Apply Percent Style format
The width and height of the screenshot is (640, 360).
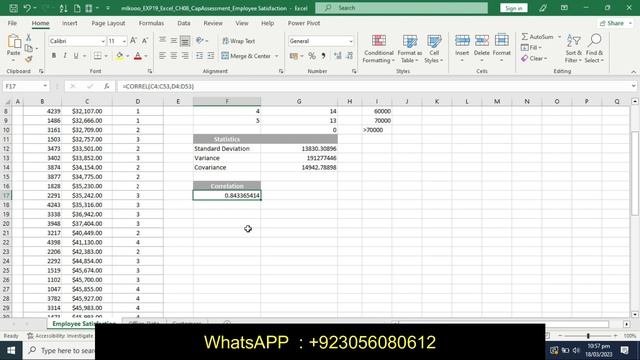tap(312, 56)
